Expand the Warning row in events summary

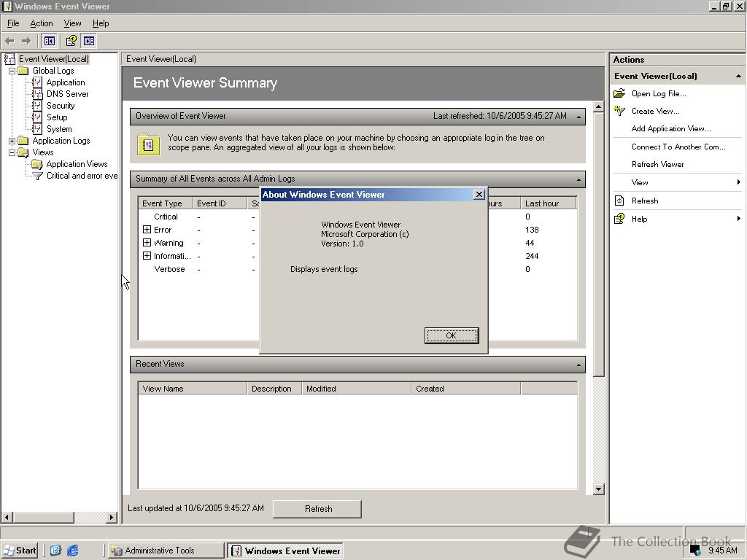pyautogui.click(x=147, y=243)
